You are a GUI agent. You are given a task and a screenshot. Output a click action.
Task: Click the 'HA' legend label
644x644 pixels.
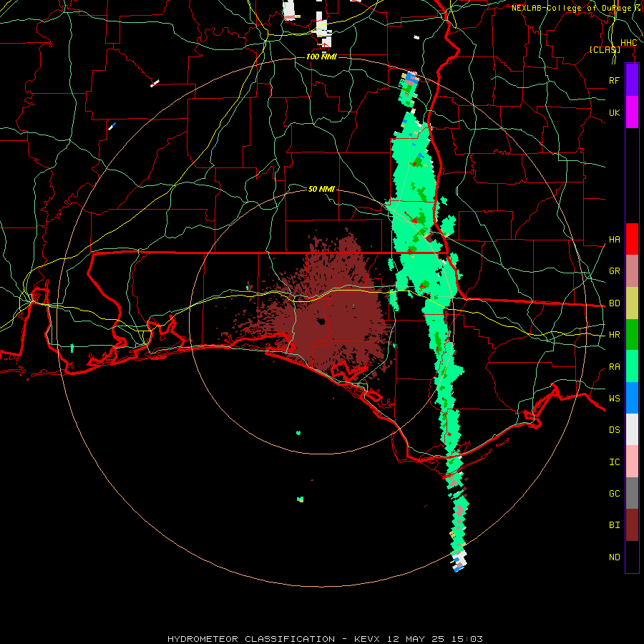tap(614, 240)
